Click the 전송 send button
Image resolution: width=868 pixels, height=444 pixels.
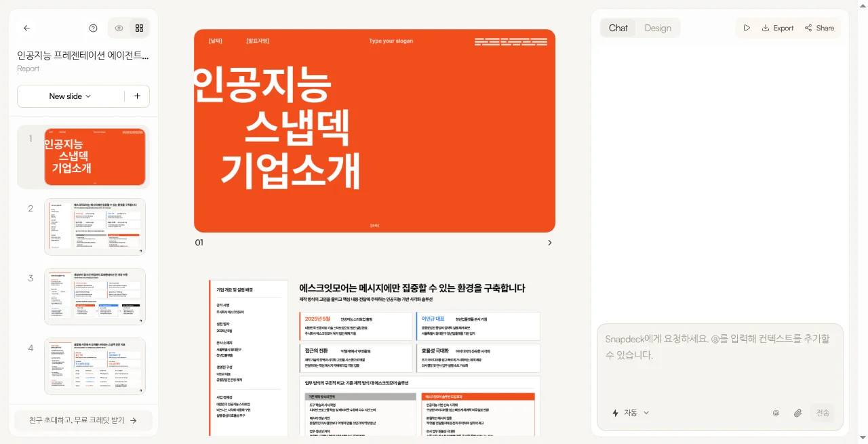pos(823,413)
